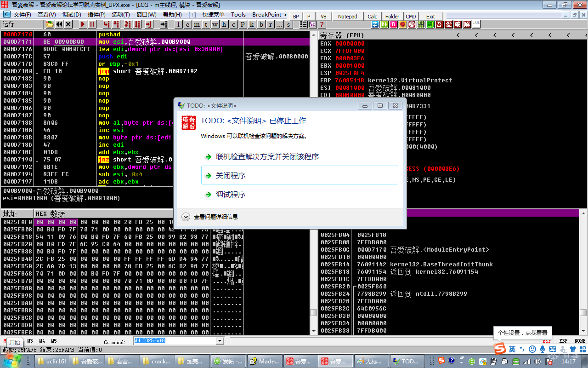Open handles window with 'h' button
Viewport: 588px width, 368px height.
224,24
